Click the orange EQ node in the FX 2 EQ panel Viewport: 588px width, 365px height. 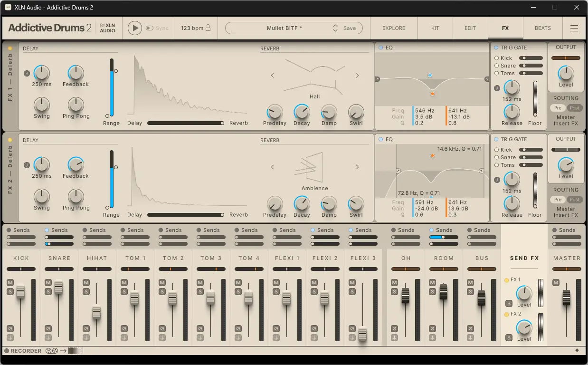click(x=432, y=155)
